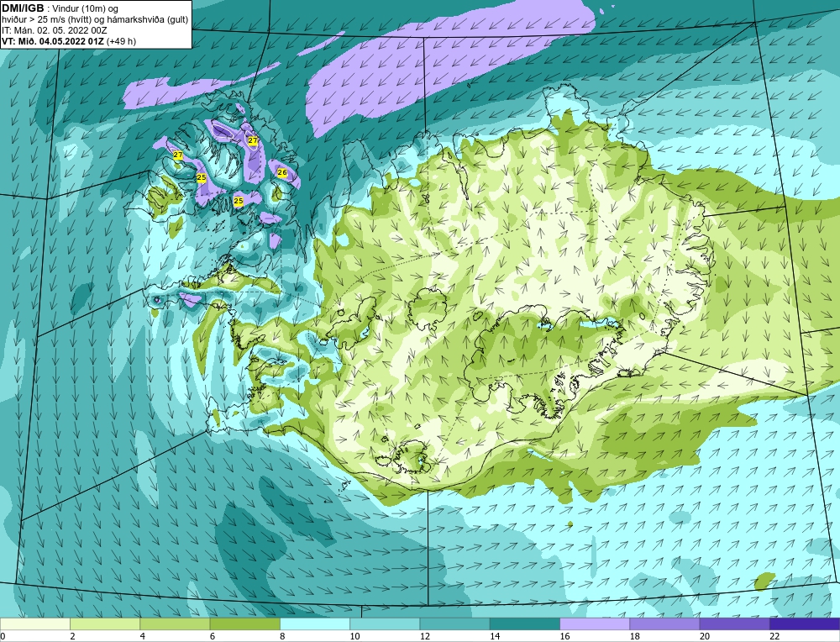Viewport: 840px width, 642px height.
Task: Click the light teal 10–12 m/s swatch
Action: [385, 624]
